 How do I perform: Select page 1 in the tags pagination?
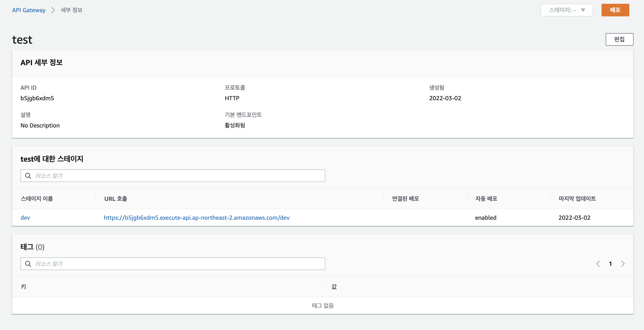click(x=611, y=264)
